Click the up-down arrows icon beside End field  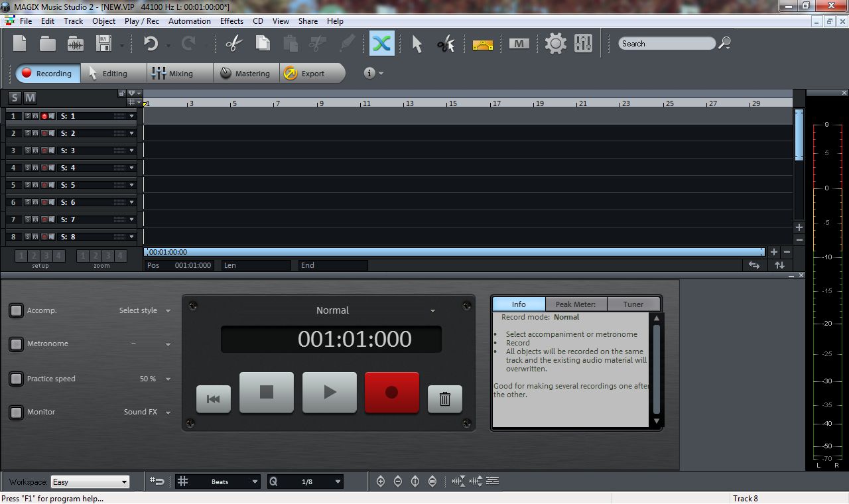tap(779, 265)
